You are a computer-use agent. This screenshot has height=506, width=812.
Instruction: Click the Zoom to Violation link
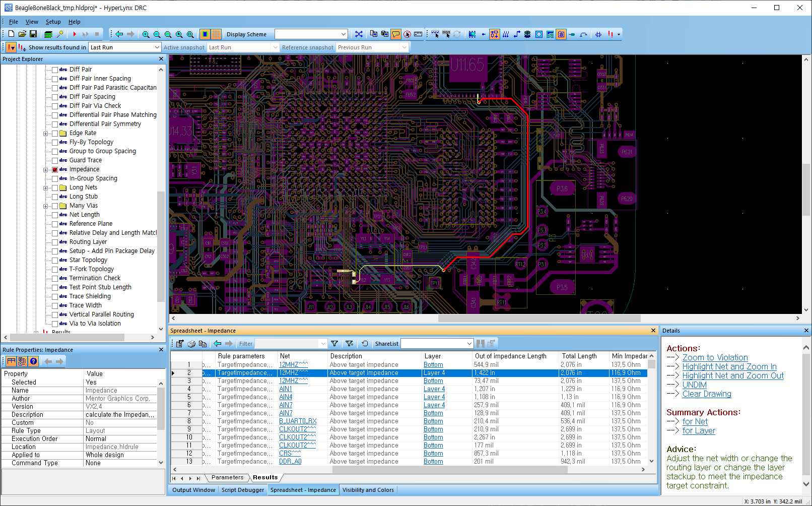click(715, 357)
